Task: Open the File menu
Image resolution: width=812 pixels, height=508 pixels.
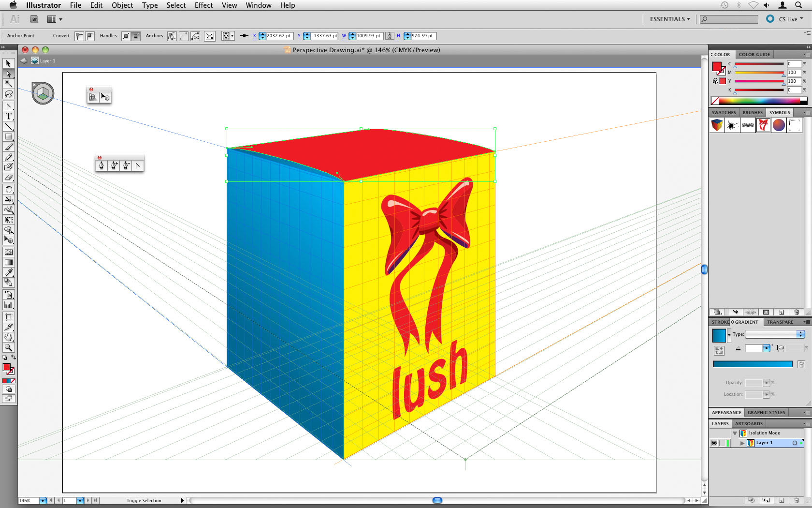Action: (x=75, y=5)
